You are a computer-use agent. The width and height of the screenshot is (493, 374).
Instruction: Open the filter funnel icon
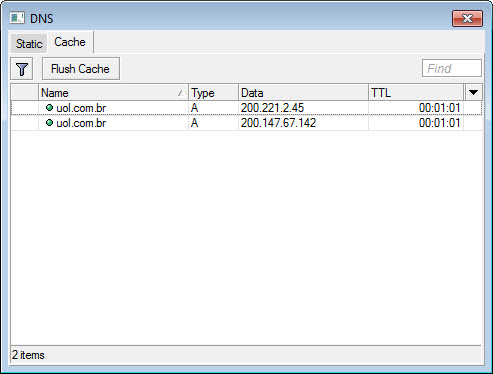[22, 69]
